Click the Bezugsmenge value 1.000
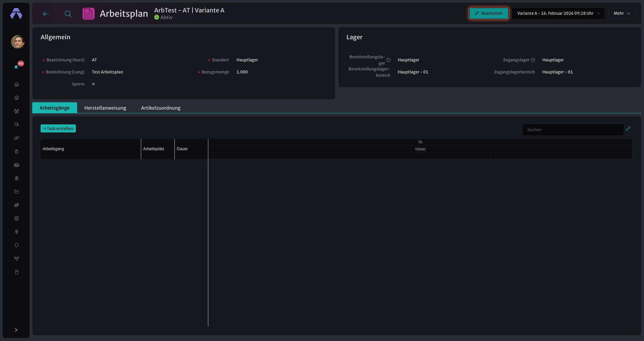Image resolution: width=644 pixels, height=341 pixels. point(242,72)
